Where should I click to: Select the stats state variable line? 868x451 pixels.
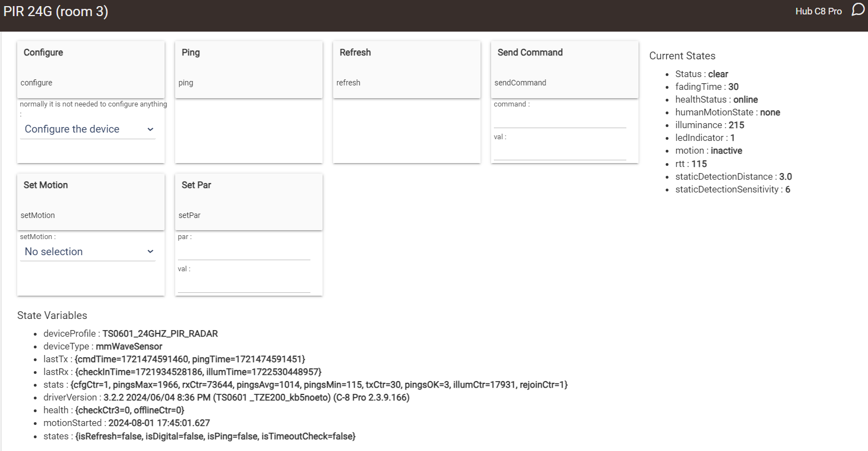coord(305,384)
